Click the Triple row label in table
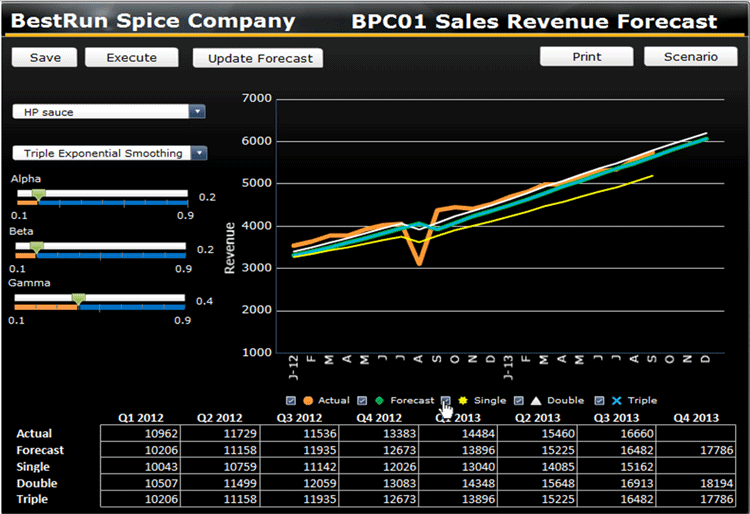Screen dimensions: 750x514 click(x=32, y=499)
